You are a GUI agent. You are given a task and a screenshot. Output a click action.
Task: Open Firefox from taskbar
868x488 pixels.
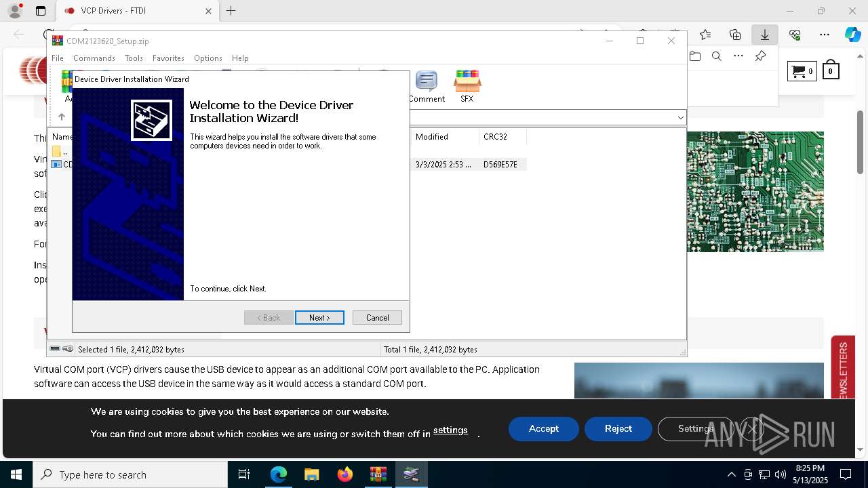pos(344,474)
